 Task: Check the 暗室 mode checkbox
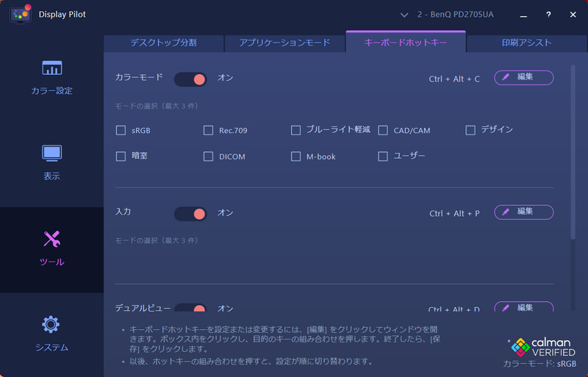[121, 156]
